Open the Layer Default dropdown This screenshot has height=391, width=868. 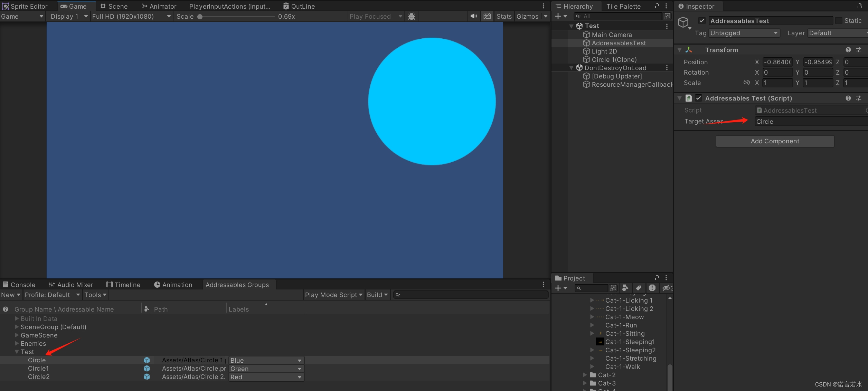838,33
